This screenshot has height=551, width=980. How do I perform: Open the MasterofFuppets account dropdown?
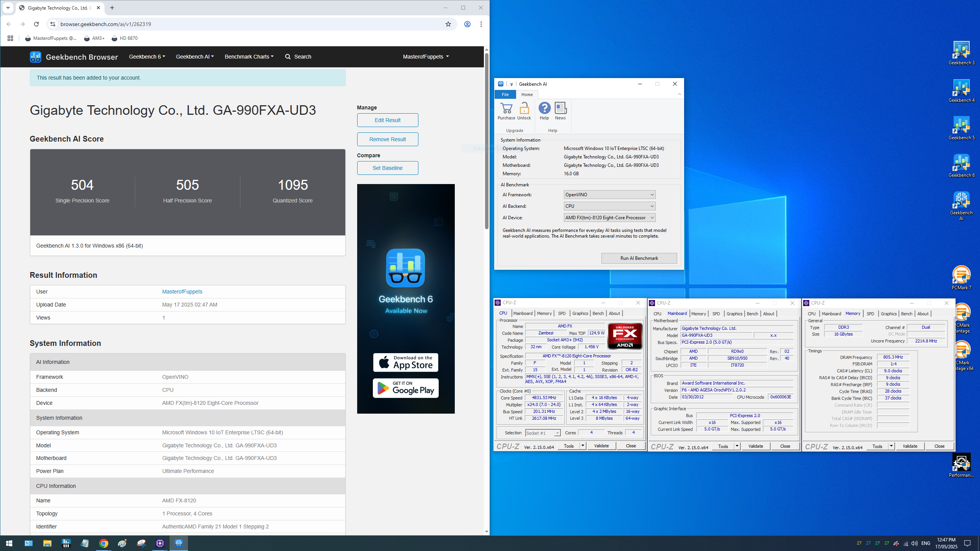pyautogui.click(x=426, y=57)
